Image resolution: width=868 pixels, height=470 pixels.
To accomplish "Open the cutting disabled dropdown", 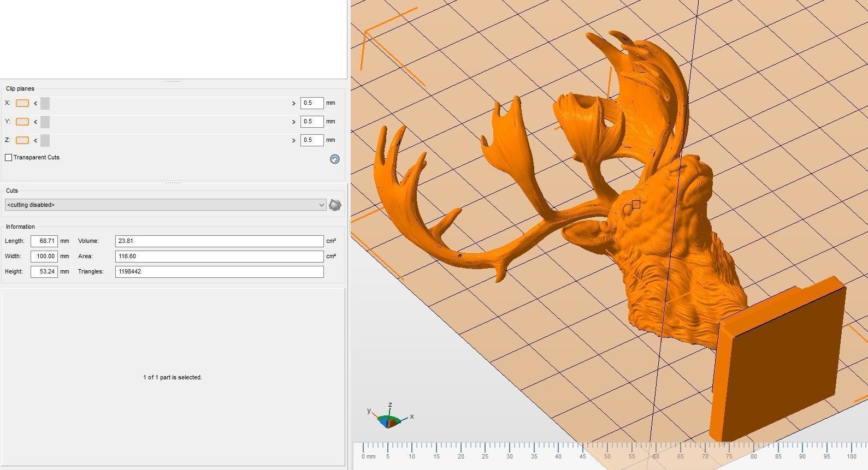I will (165, 205).
